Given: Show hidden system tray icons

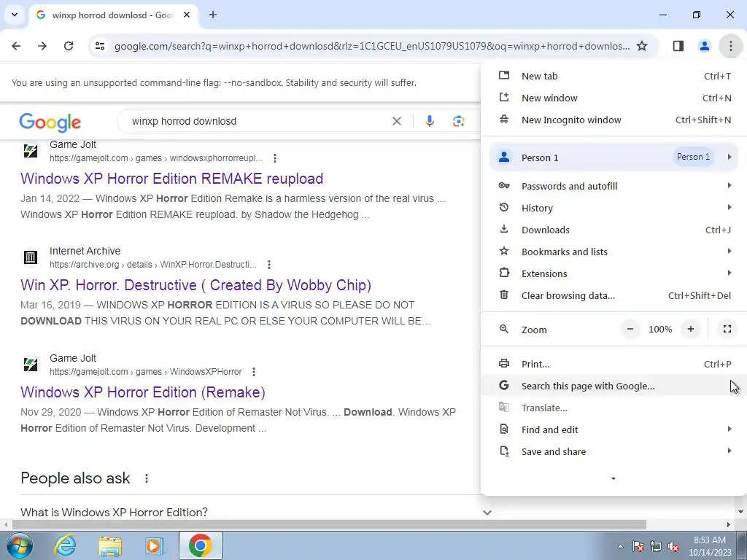Looking at the screenshot, I should (x=620, y=547).
